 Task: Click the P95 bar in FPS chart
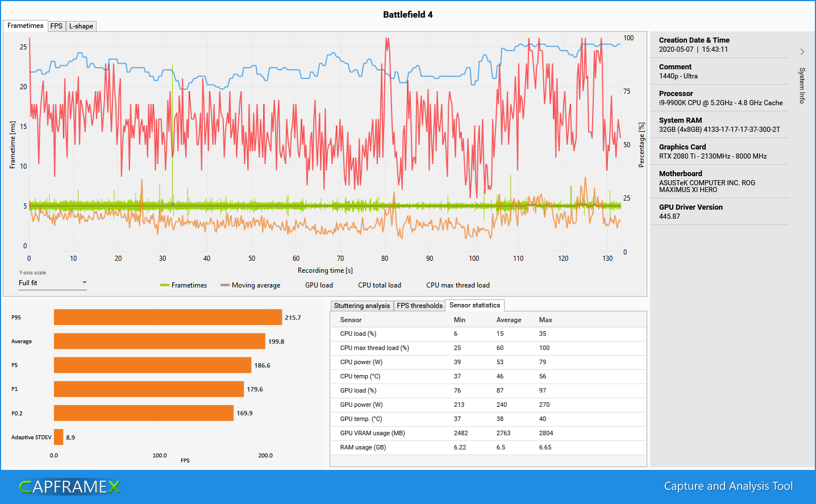pos(168,317)
